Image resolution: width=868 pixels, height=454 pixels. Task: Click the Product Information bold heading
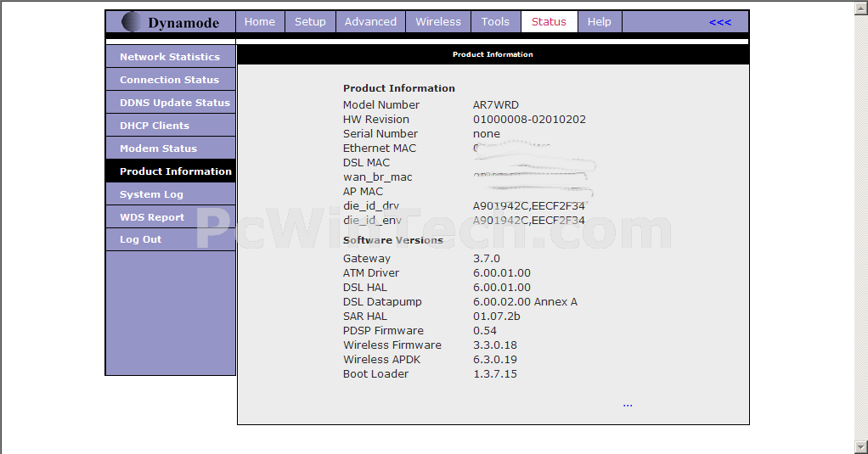pos(398,88)
